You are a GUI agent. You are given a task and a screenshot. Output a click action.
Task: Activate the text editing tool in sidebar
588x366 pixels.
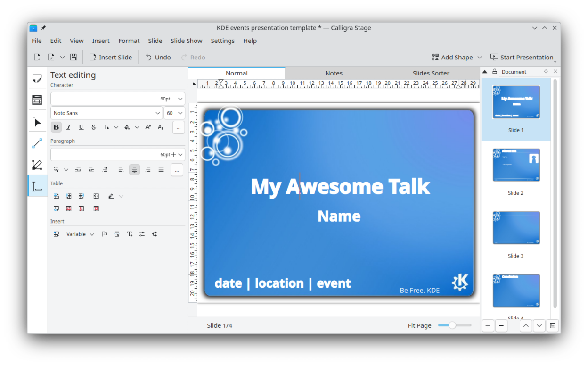point(37,186)
